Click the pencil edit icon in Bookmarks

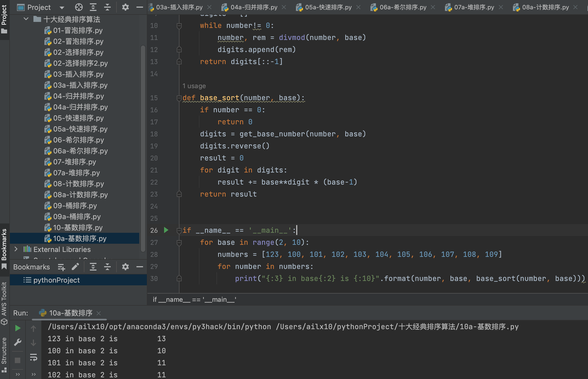pyautogui.click(x=75, y=267)
